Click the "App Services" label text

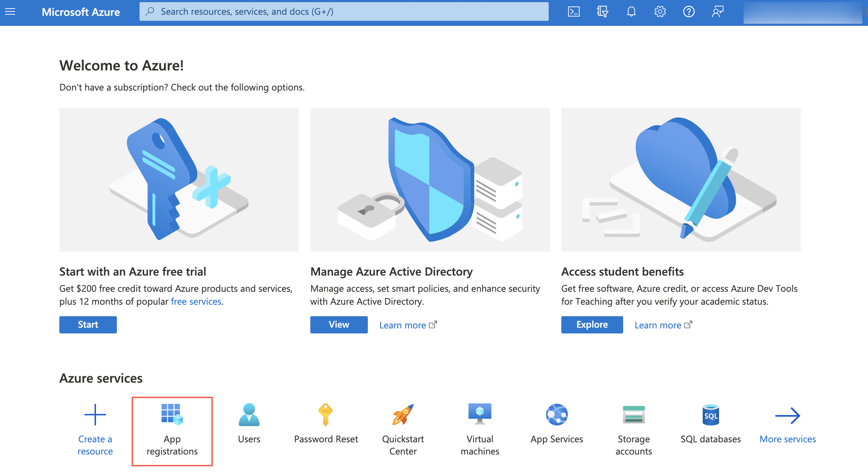[557, 439]
